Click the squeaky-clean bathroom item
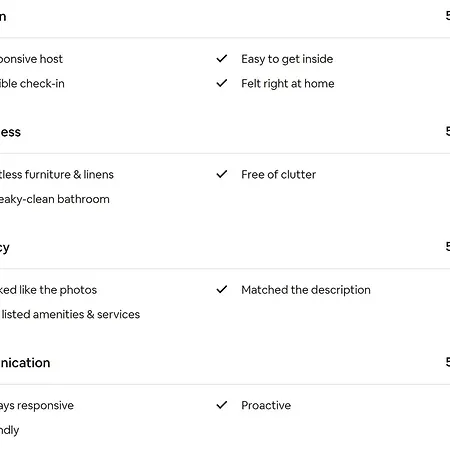The width and height of the screenshot is (450, 450). [x=55, y=199]
